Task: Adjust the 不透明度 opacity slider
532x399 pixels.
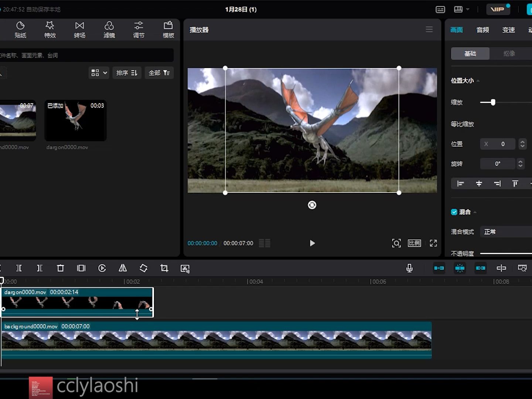Action: pos(506,253)
